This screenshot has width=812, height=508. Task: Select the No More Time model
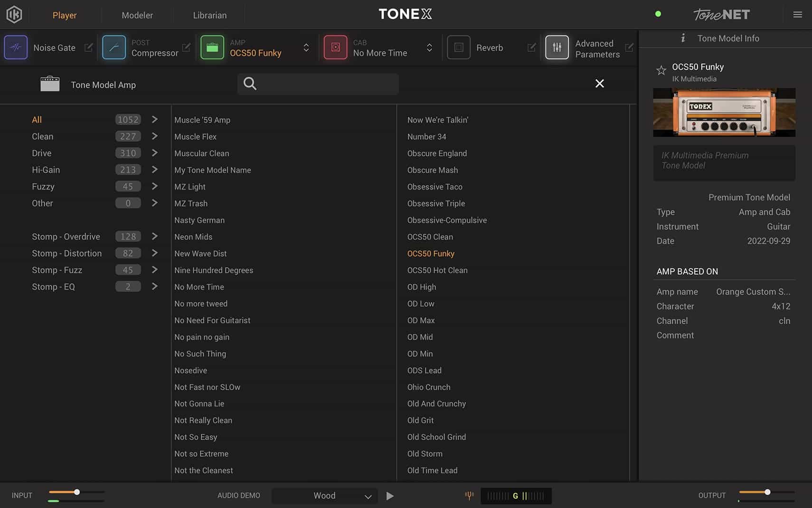tap(199, 287)
